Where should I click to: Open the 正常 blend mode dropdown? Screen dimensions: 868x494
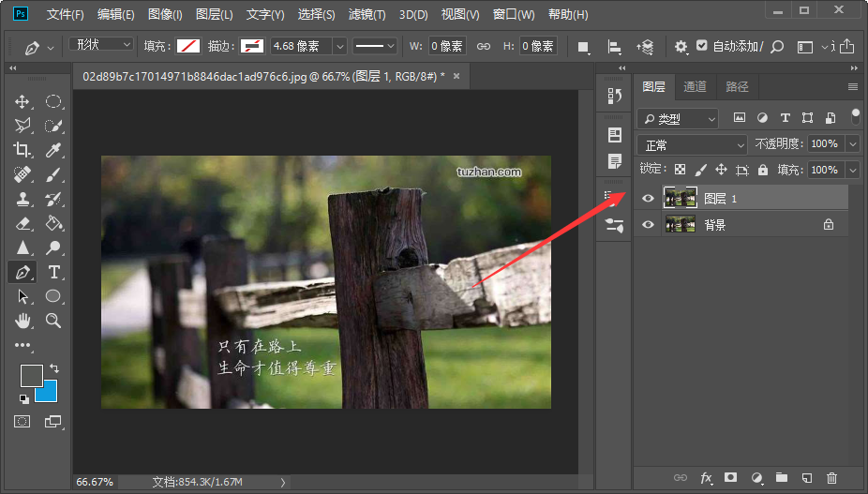(693, 145)
